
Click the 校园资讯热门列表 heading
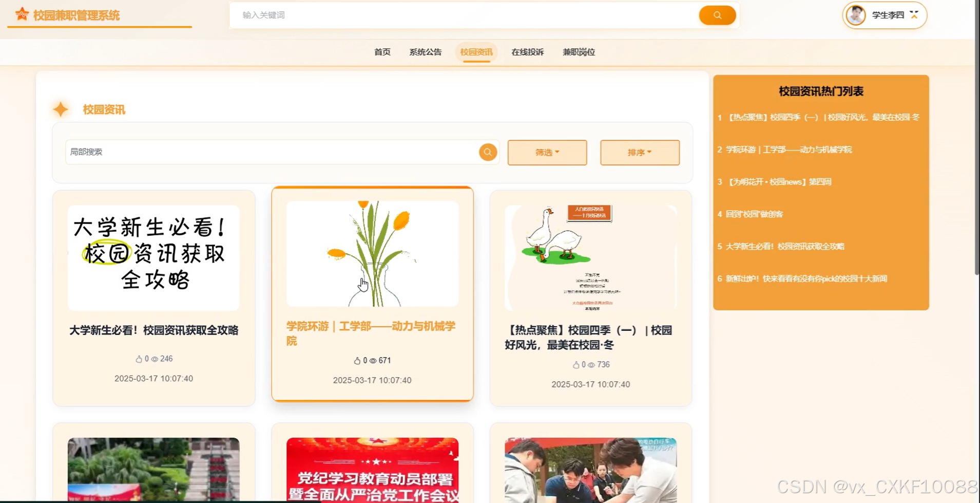(821, 91)
